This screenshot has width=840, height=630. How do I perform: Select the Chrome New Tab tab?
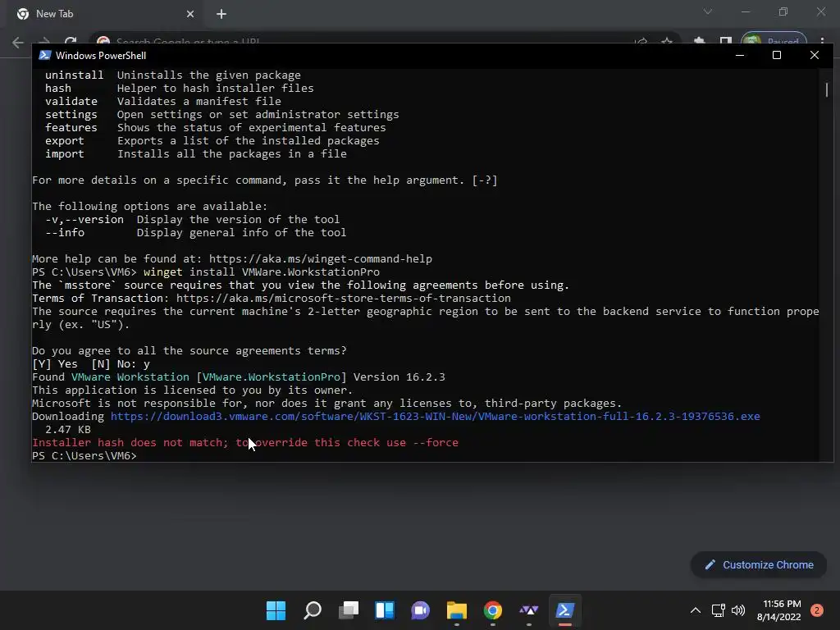coord(104,14)
